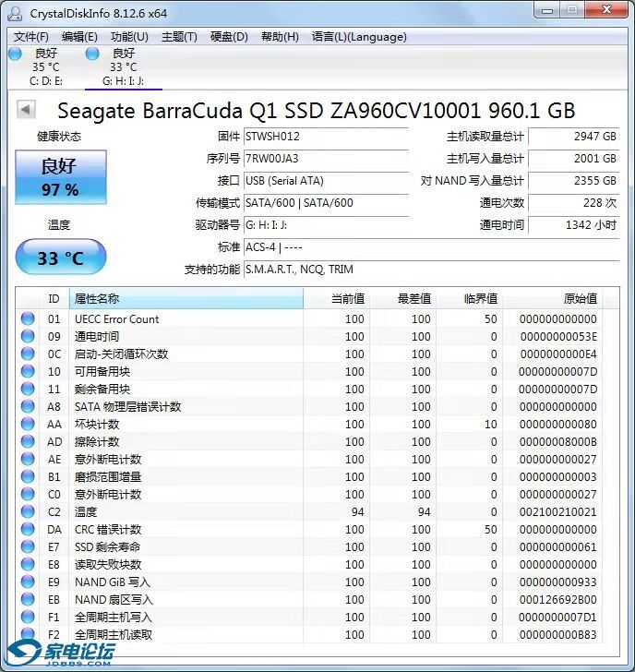Select the SATA 物理层错误计数 attribute name
Image resolution: width=635 pixels, height=672 pixels.
point(127,407)
